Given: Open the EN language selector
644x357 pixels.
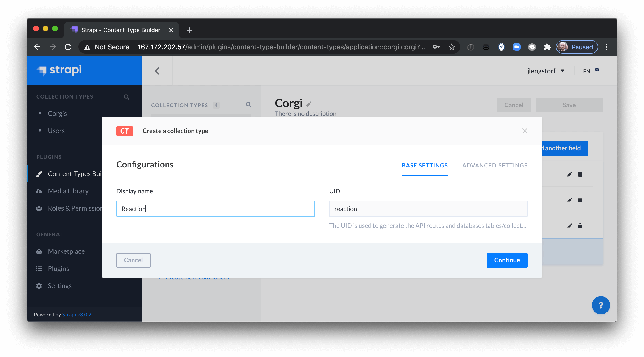Looking at the screenshot, I should (x=592, y=71).
